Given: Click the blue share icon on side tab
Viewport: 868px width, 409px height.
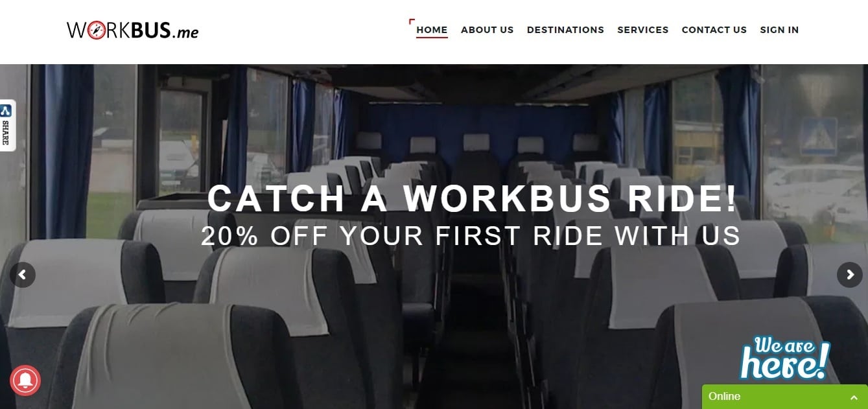Looking at the screenshot, I should (6, 110).
